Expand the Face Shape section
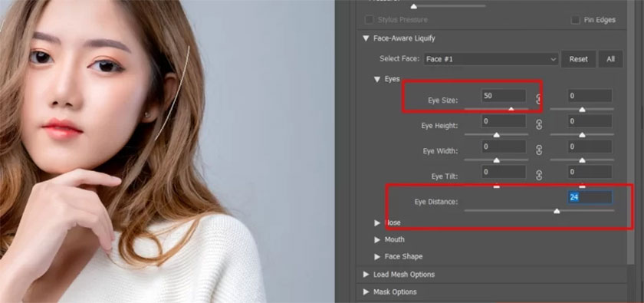Screen dimensions: 644x303 [x=377, y=256]
